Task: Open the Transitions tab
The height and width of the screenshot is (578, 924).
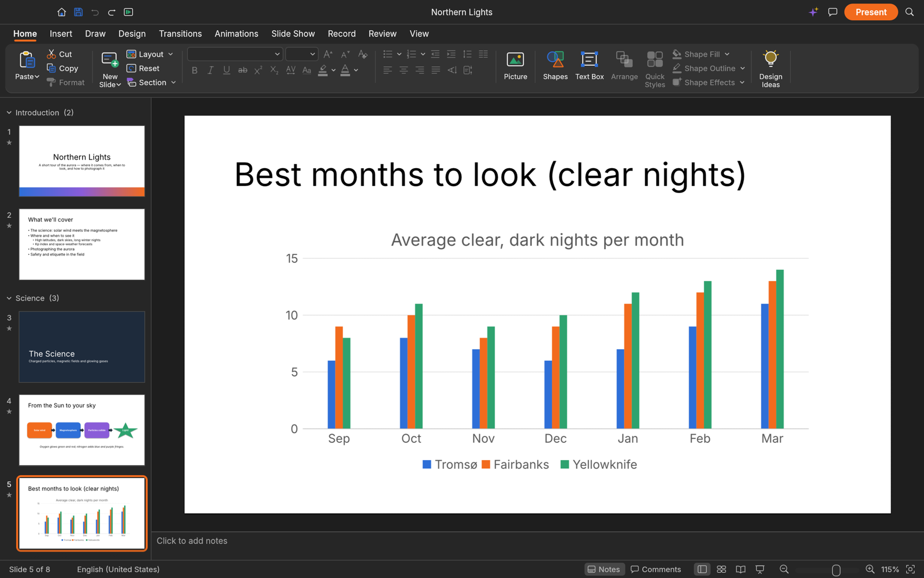Action: [180, 34]
